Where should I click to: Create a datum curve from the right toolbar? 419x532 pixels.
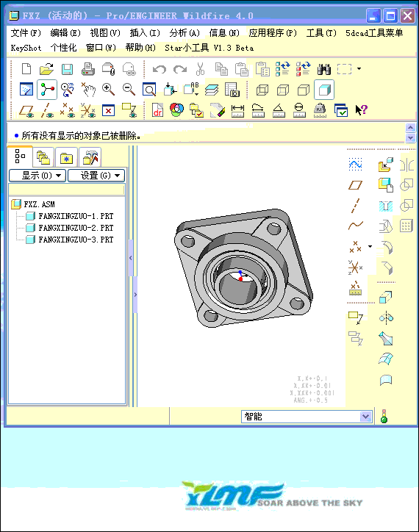point(355,226)
